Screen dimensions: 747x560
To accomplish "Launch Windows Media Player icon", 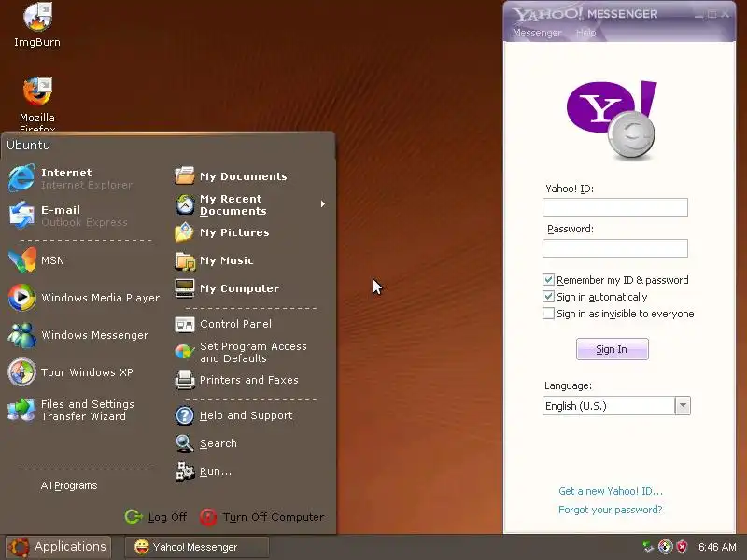I will [x=21, y=297].
